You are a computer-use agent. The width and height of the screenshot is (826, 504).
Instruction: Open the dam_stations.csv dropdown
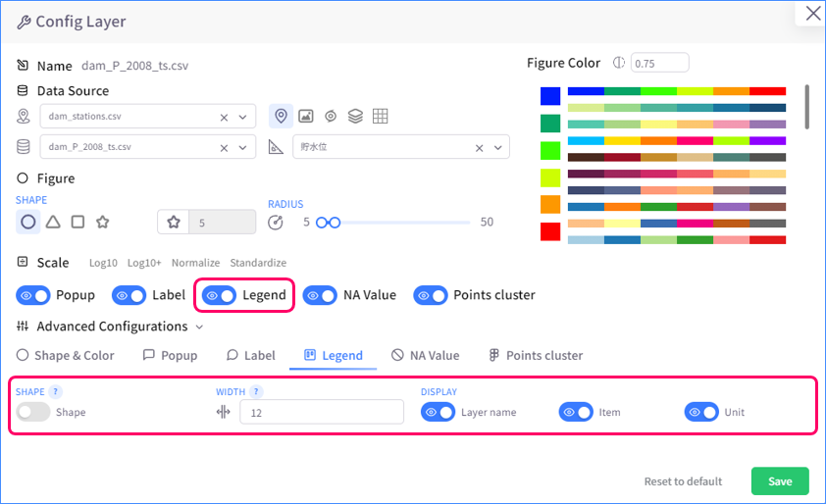(243, 118)
